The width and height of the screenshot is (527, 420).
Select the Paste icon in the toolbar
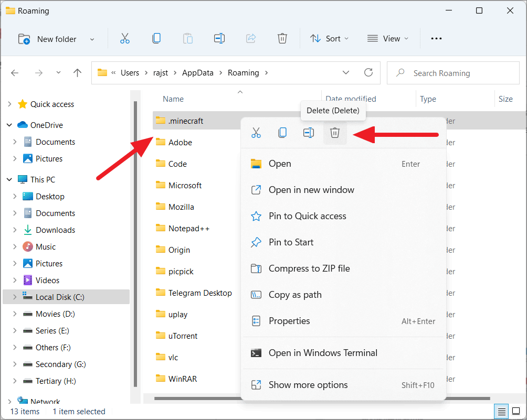(x=188, y=38)
